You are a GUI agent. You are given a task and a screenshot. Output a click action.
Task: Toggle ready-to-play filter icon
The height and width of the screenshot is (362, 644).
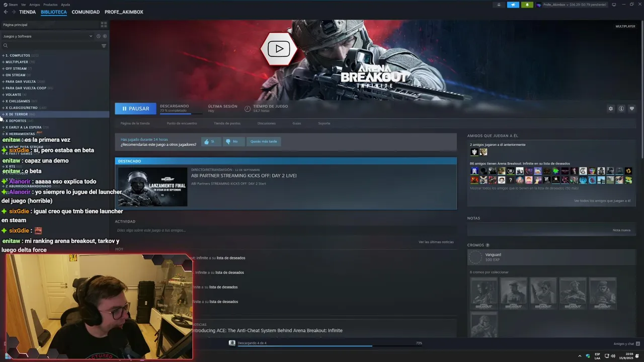[105, 36]
